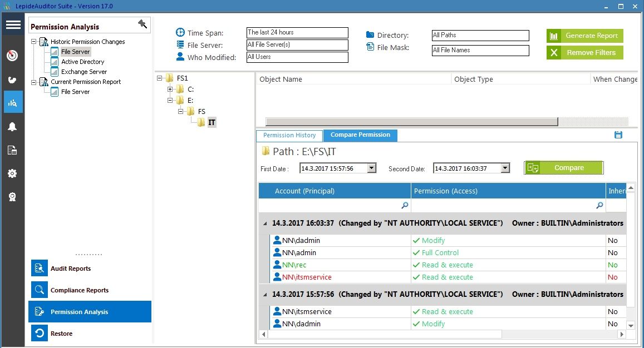
Task: Expand the C: drive node
Action: point(170,89)
